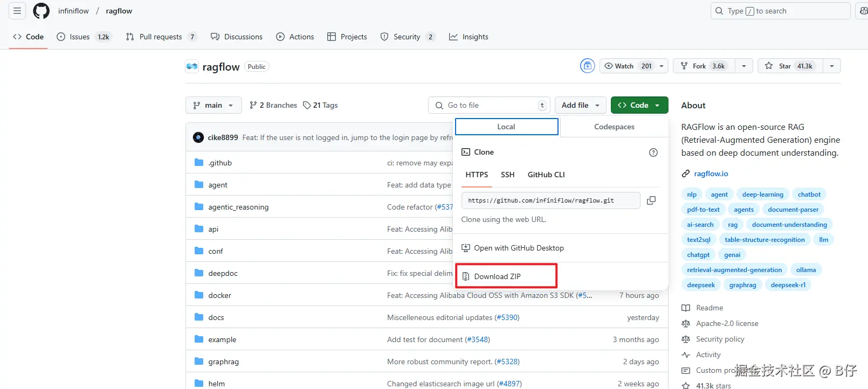This screenshot has height=389, width=868.
Task: Open the Security policy link
Action: tap(720, 339)
